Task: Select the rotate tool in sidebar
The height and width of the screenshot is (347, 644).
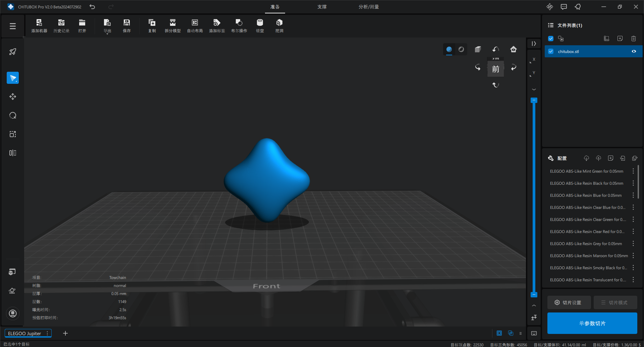Action: [x=13, y=115]
